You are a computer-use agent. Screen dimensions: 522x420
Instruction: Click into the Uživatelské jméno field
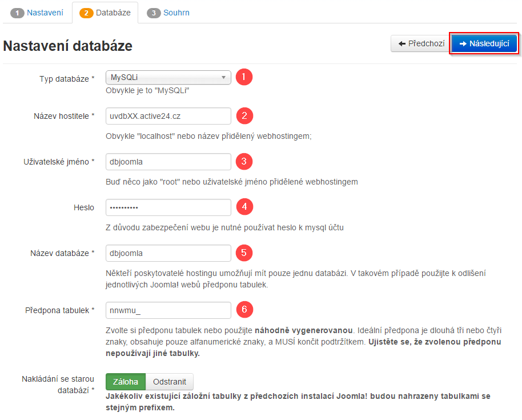168,162
